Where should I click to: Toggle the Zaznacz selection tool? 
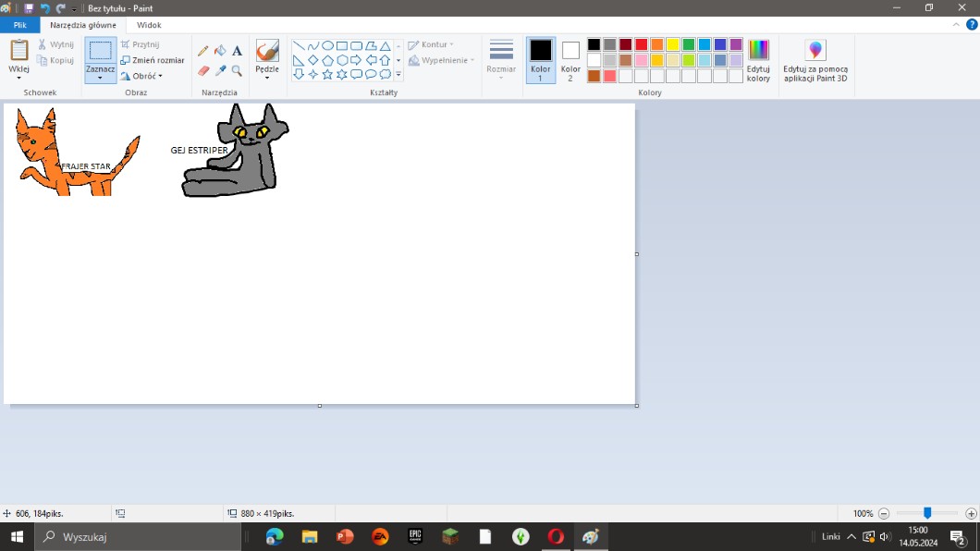point(100,52)
